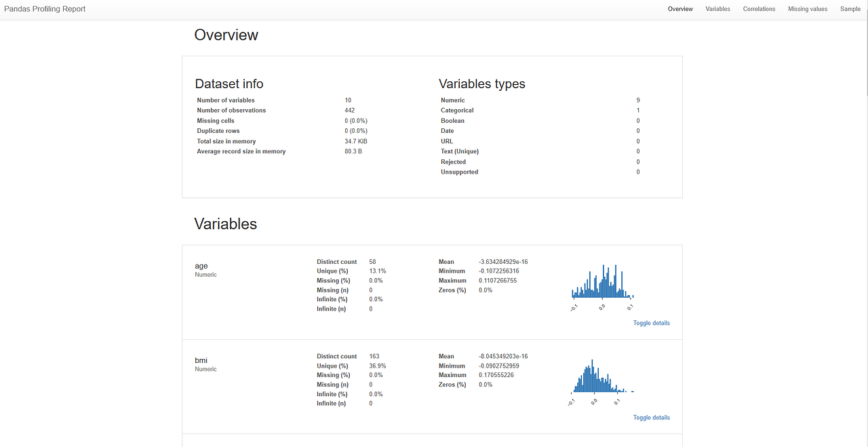Screen dimensions: 868x447
Task: Toggle details for the age variable
Action: 651,323
